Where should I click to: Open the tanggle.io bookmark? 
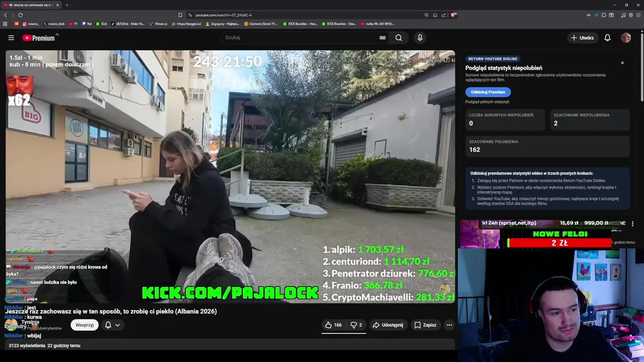[x=186, y=24]
